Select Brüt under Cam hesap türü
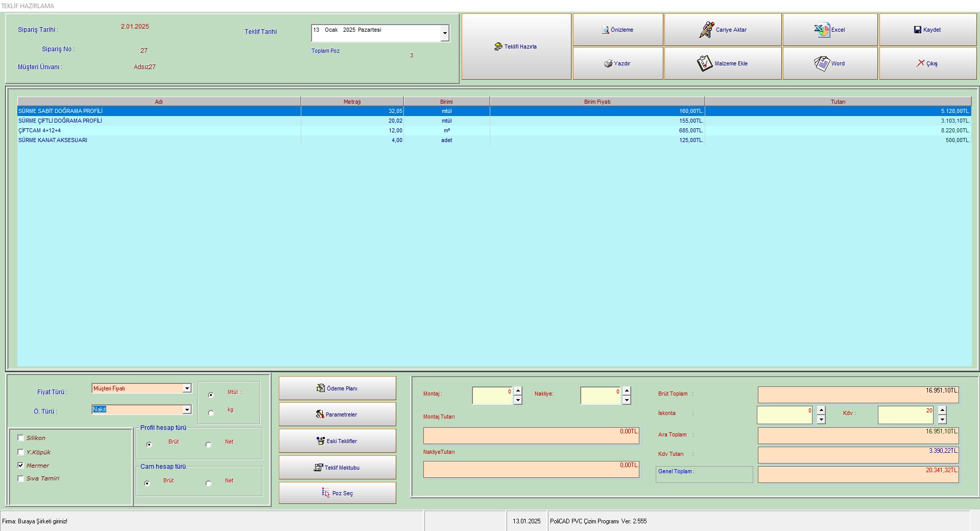The image size is (980, 531). tap(147, 483)
